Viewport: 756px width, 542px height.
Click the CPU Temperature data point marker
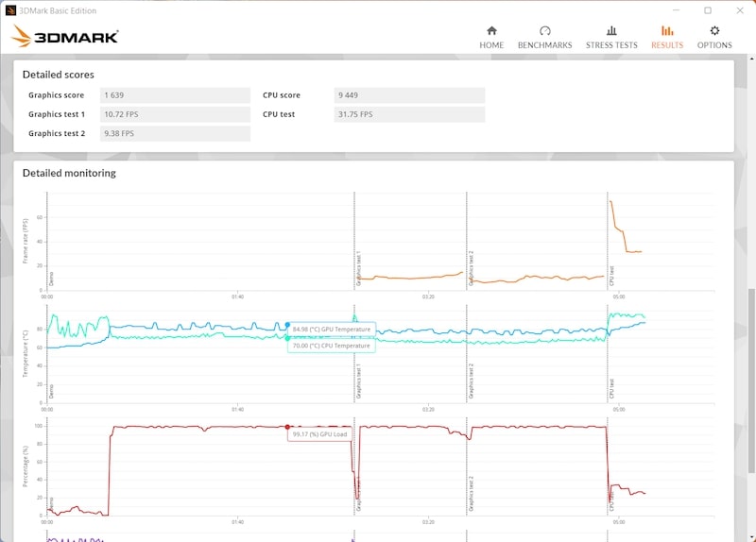pyautogui.click(x=288, y=339)
